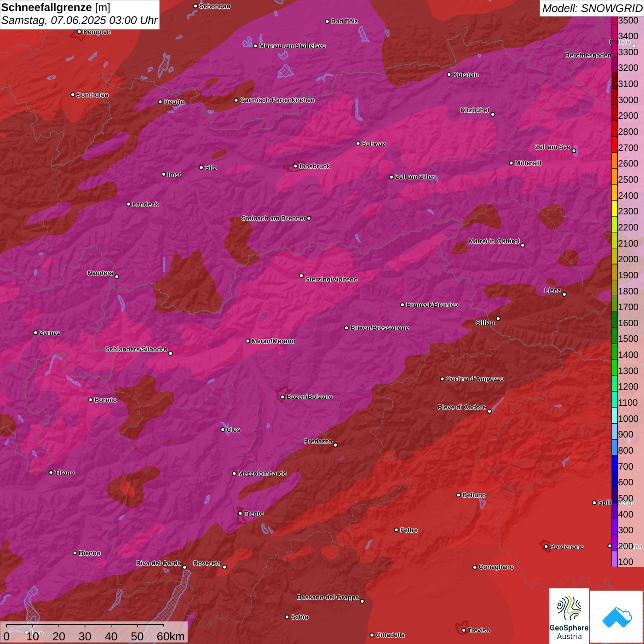
Task: Click the Feltre location dot
Action: (397, 530)
